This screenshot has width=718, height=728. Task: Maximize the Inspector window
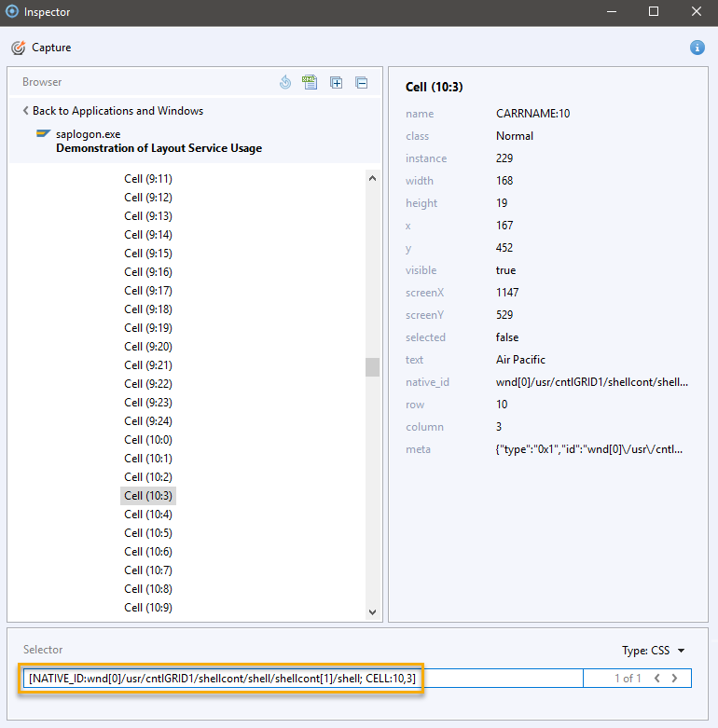(654, 11)
